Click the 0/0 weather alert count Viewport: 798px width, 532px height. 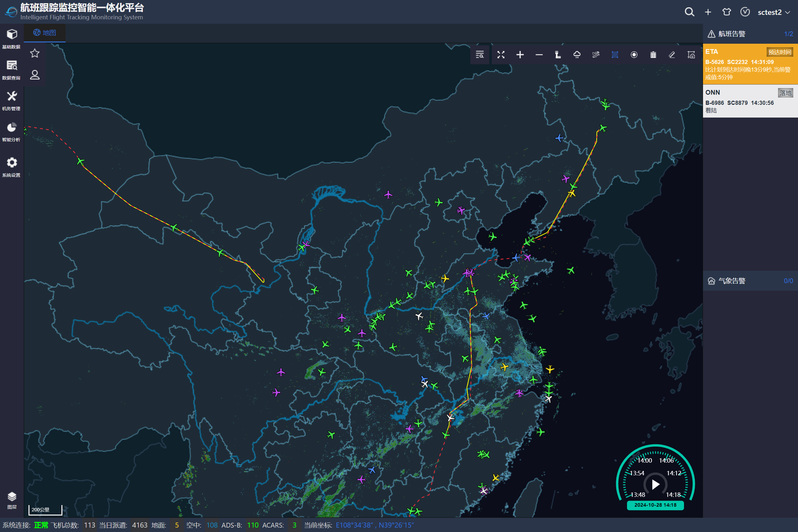coord(788,281)
